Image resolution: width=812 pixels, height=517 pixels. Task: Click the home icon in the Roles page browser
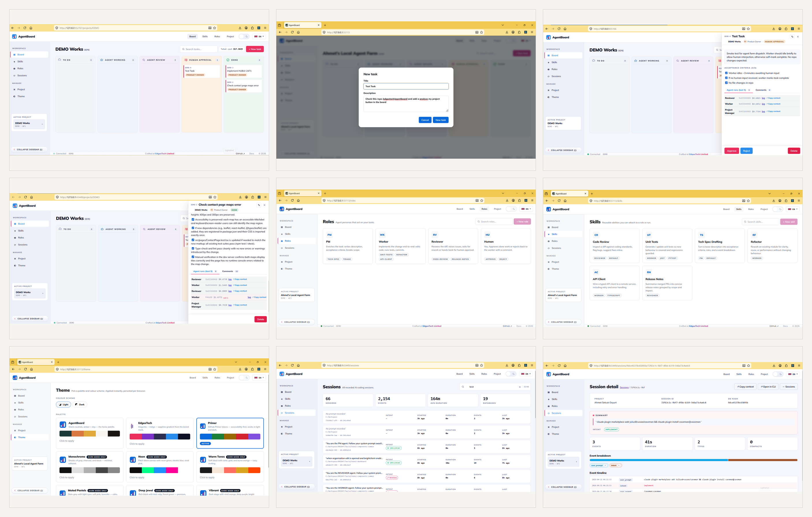click(x=298, y=201)
